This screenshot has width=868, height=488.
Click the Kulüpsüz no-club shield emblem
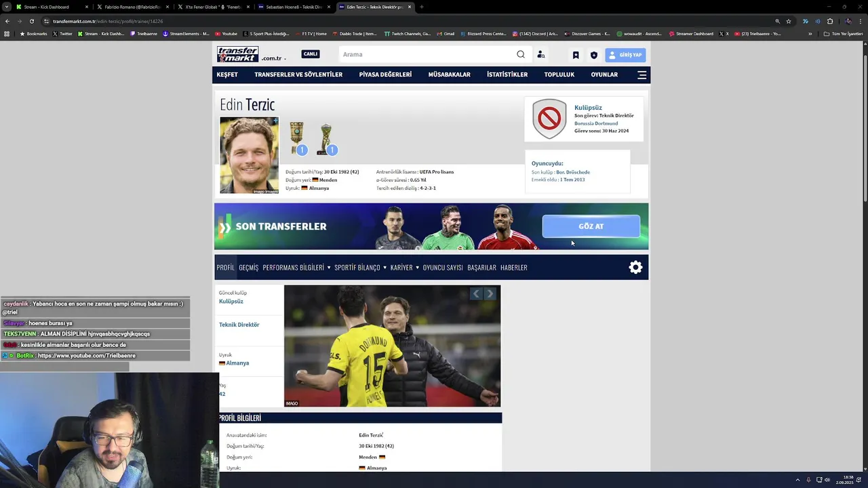[549, 119]
